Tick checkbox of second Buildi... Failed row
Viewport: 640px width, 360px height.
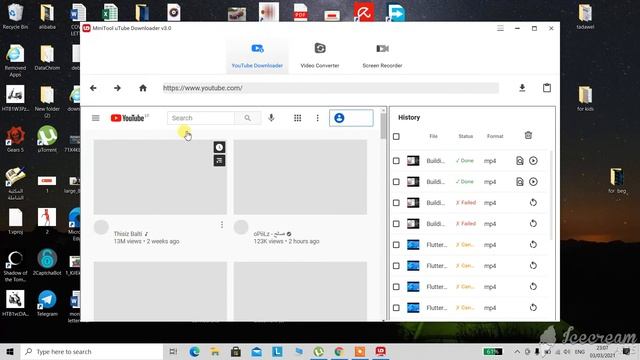click(x=396, y=224)
